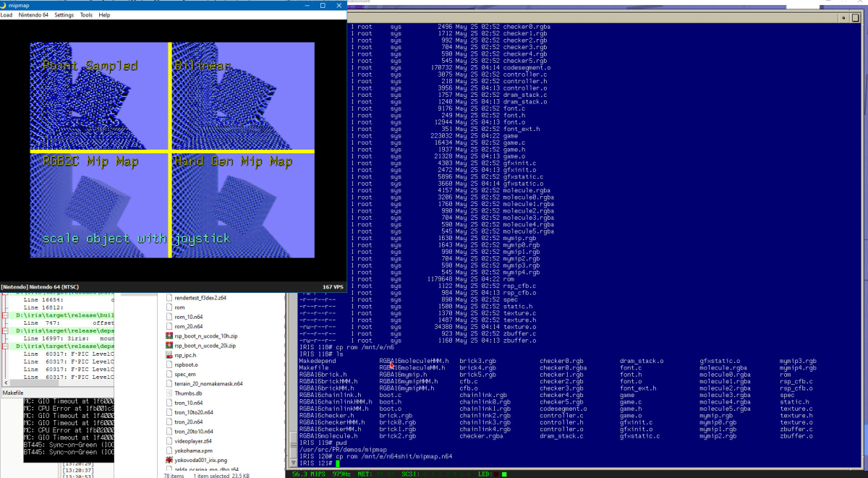Select the tron_20.n64 file icon
Image resolution: width=868 pixels, height=478 pixels.
click(169, 422)
